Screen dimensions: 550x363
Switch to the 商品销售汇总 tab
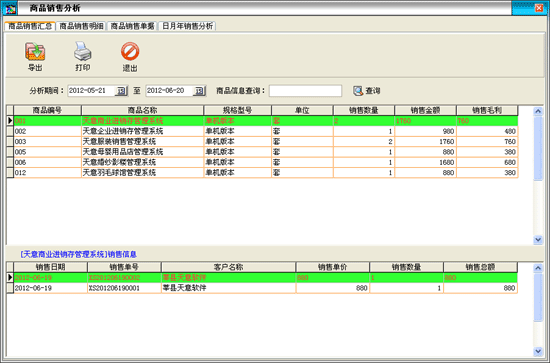30,26
